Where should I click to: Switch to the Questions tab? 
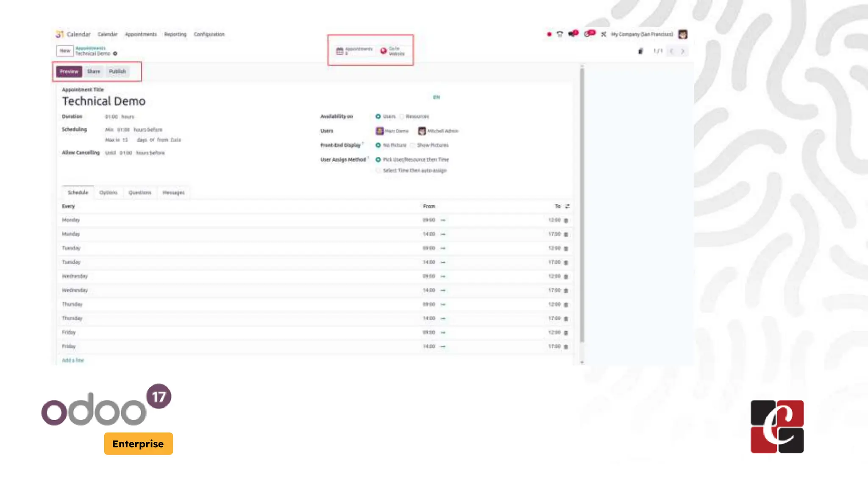(x=139, y=193)
